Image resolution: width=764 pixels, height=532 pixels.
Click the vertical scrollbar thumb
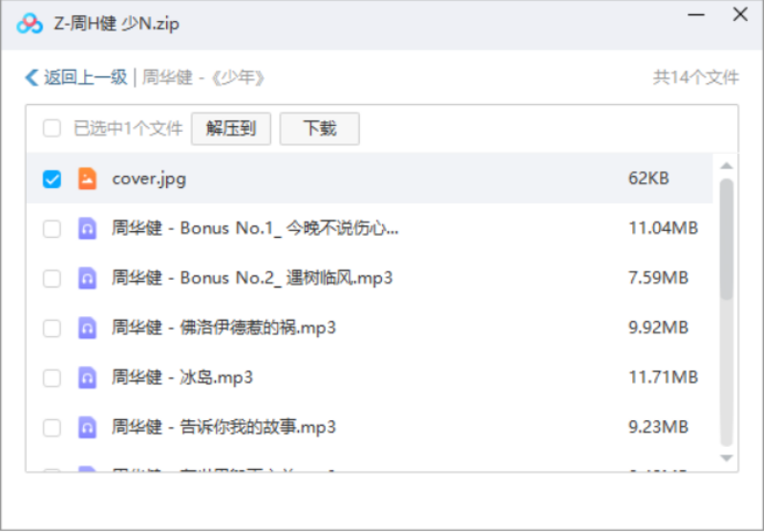click(x=726, y=239)
